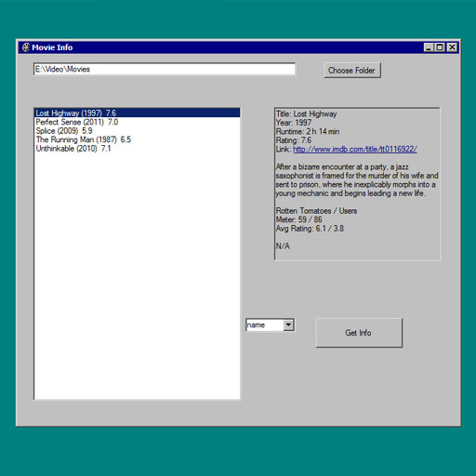The image size is (476, 476).
Task: Open the IMDb link for Lost Highway
Action: [355, 150]
